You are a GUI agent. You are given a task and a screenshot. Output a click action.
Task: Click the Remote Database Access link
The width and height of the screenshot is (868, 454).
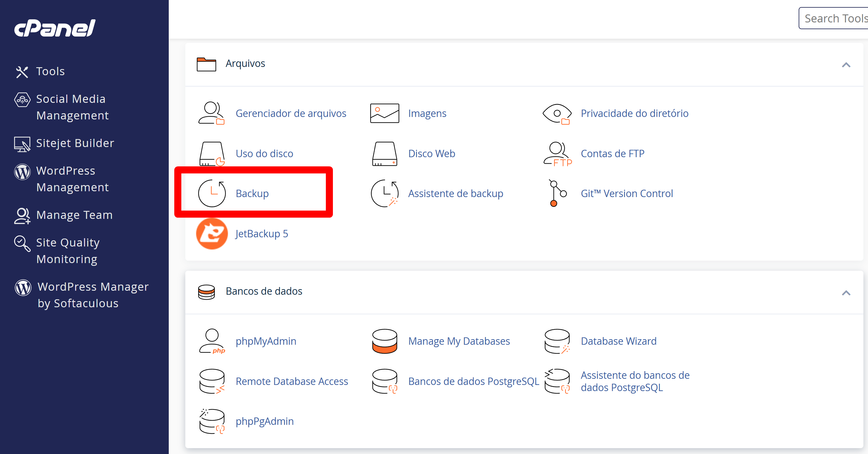[291, 381]
